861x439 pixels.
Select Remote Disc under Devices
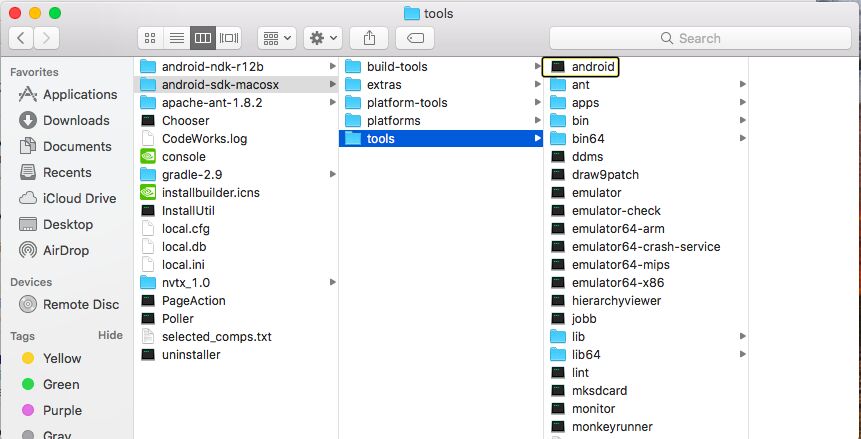pyautogui.click(x=69, y=304)
